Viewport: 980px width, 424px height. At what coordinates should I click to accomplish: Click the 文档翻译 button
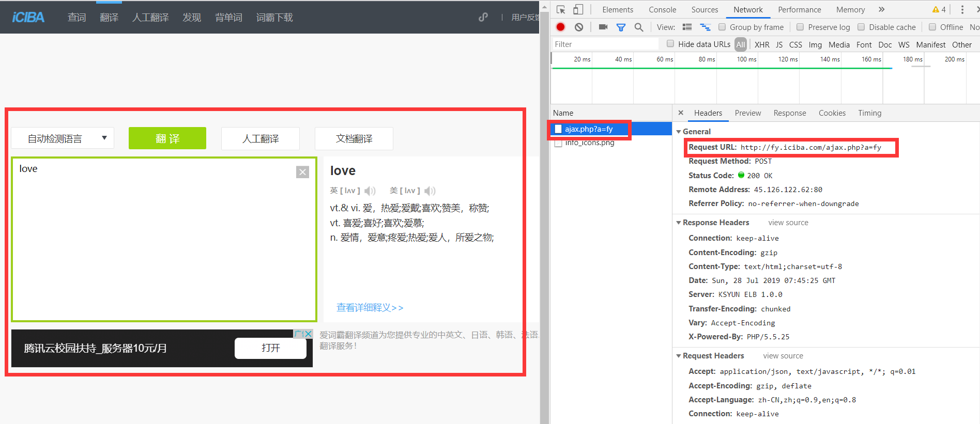tap(354, 138)
